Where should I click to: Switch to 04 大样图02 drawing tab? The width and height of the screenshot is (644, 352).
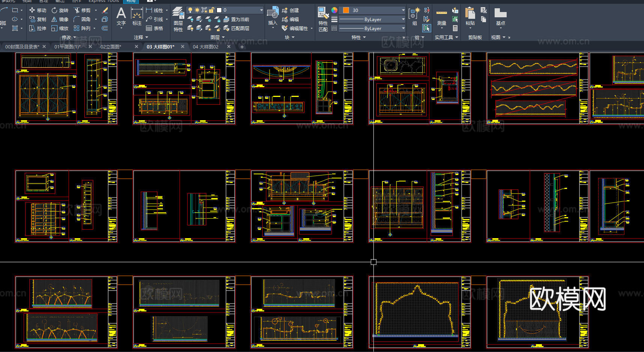206,47
